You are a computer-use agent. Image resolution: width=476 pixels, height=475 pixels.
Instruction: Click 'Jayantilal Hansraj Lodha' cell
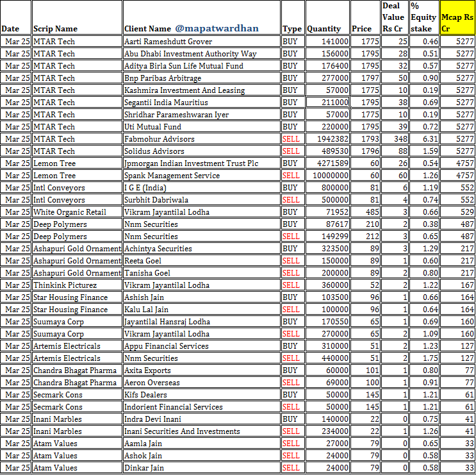coord(202,321)
